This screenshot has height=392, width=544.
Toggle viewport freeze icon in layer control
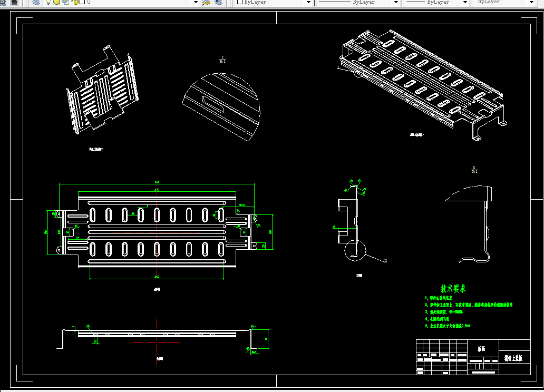(x=65, y=2)
